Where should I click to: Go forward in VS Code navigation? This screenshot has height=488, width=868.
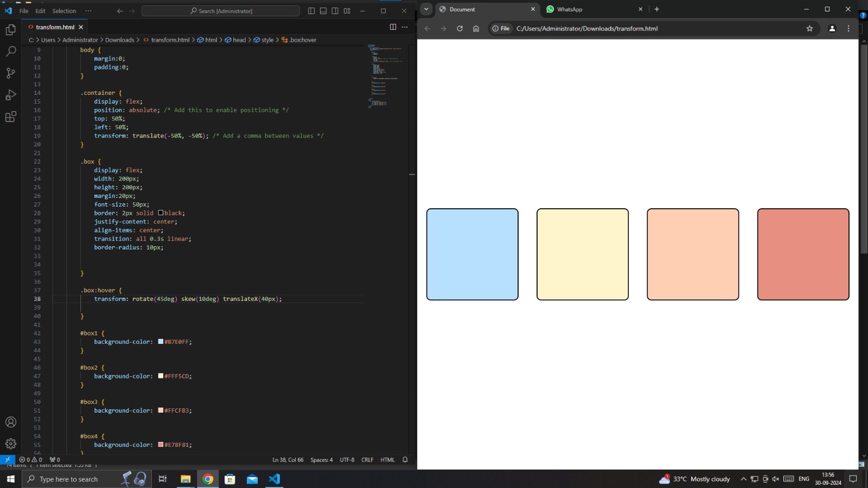(132, 11)
